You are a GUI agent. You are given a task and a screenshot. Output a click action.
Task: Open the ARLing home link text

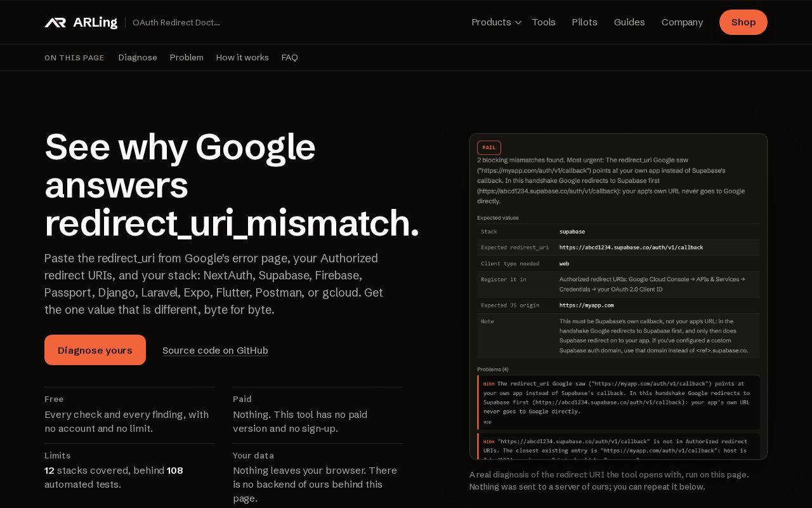(x=95, y=22)
